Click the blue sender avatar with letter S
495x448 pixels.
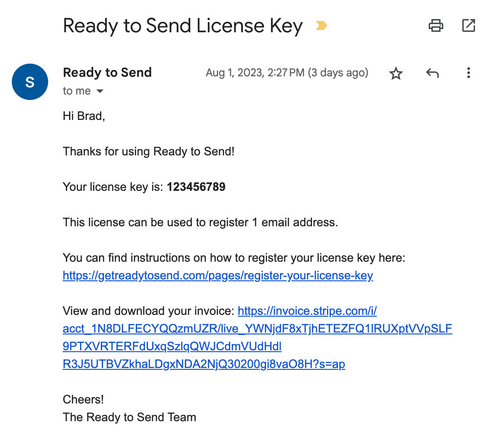click(x=30, y=82)
